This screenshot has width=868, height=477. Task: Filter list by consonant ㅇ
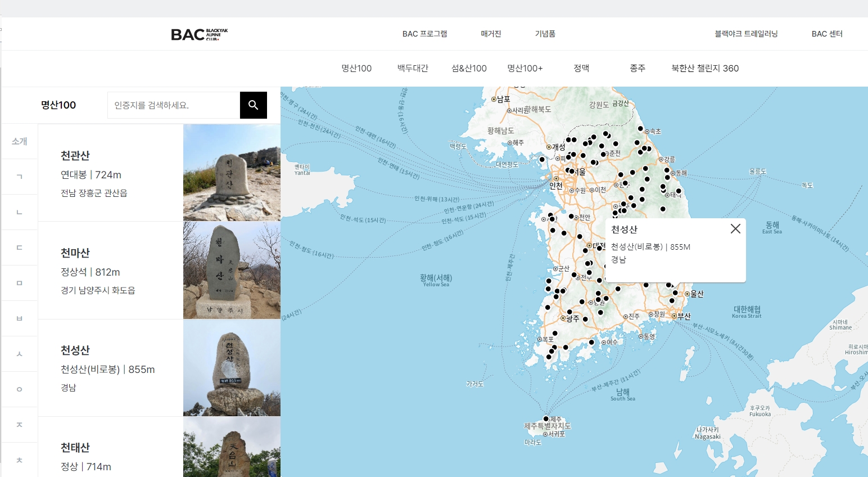coord(20,389)
